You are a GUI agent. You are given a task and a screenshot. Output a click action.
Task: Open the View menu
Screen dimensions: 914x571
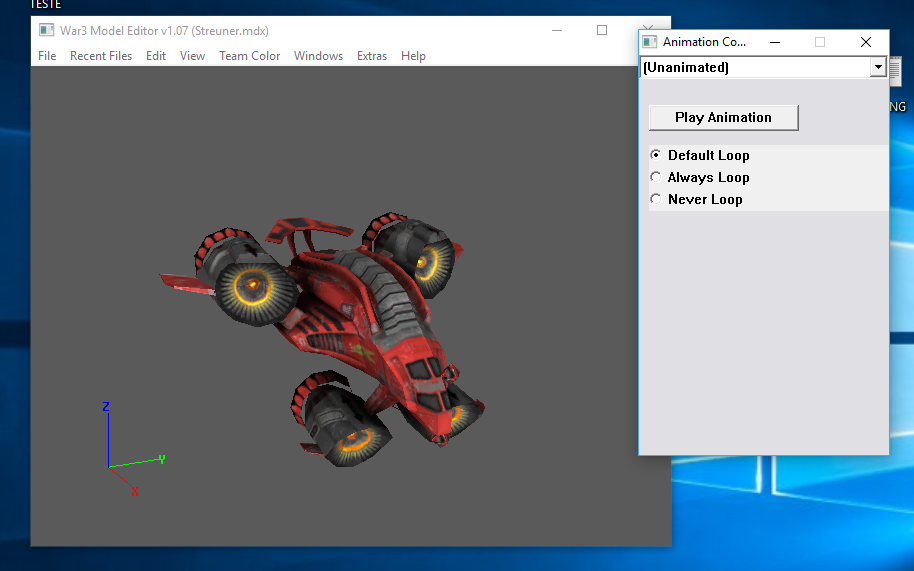click(x=192, y=56)
